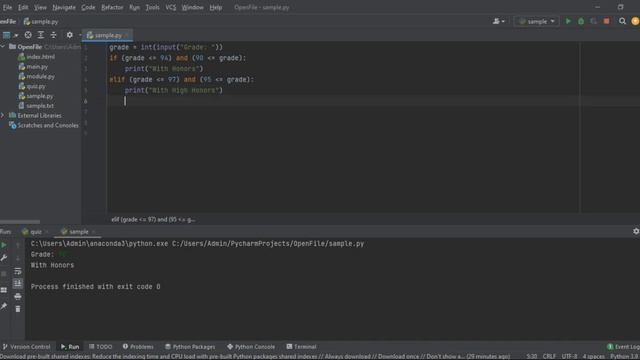The width and height of the screenshot is (640, 360).
Task: Open the Edit menu
Action: [23, 7]
